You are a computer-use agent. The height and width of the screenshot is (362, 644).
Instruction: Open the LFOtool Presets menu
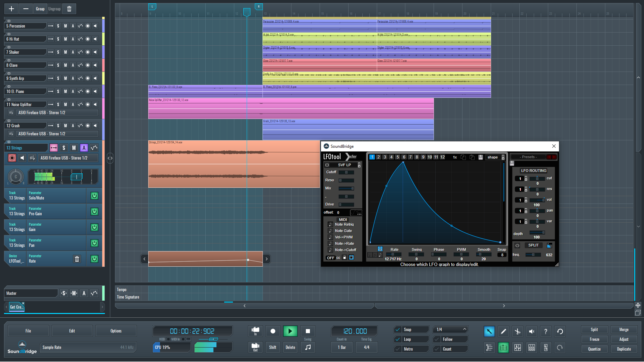click(x=528, y=157)
